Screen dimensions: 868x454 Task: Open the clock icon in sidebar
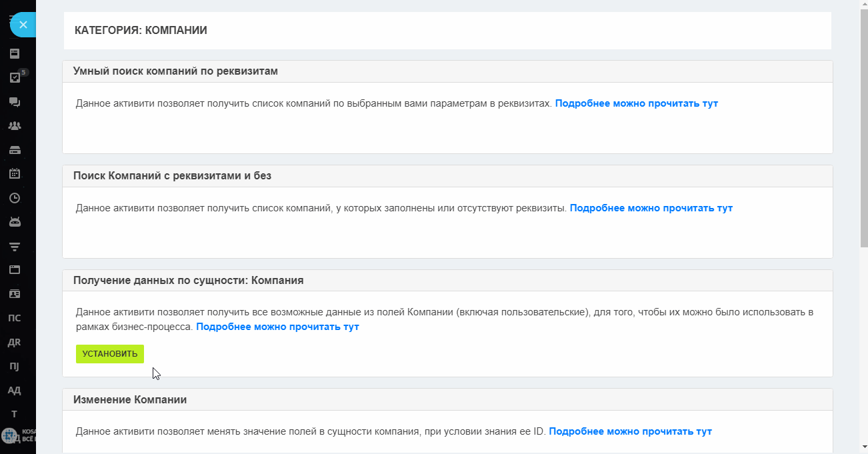14,198
